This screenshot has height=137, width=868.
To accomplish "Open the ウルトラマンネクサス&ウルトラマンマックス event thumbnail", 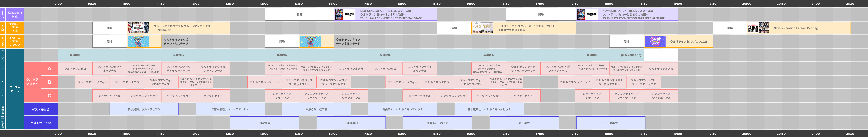I will tap(138, 28).
